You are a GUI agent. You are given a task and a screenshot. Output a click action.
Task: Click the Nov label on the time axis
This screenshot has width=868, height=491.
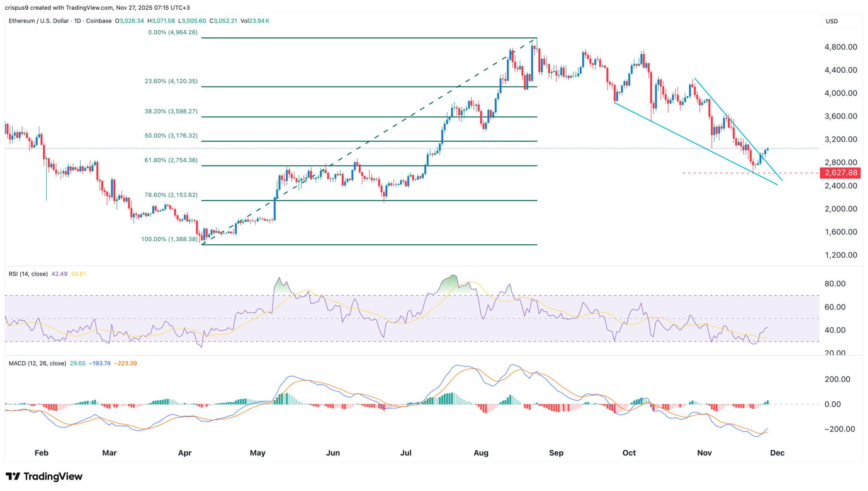click(704, 453)
